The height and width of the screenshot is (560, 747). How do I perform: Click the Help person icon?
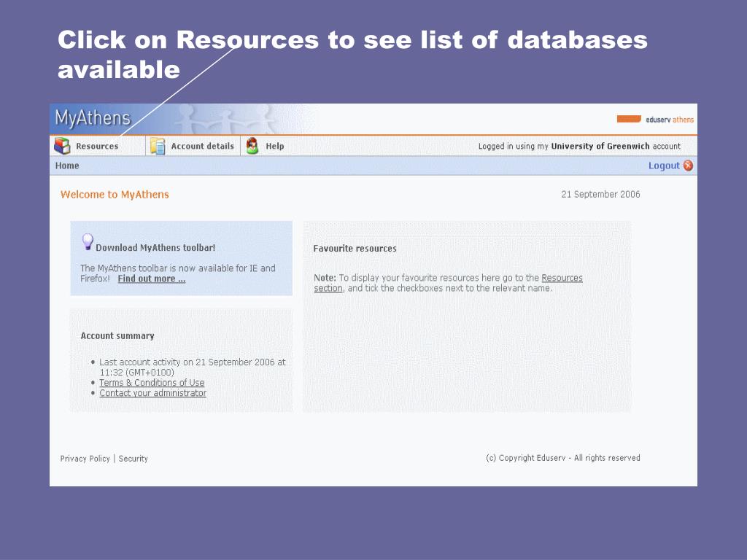[x=252, y=146]
